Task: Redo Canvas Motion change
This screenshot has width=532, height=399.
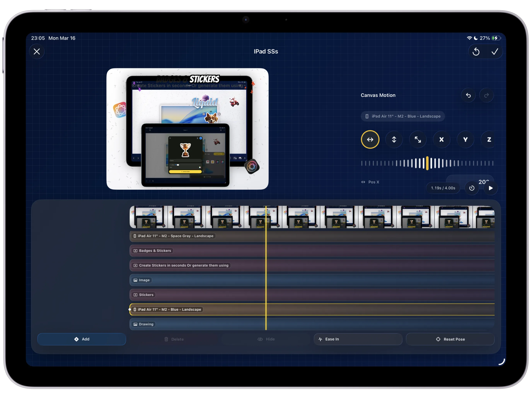Action: (x=486, y=95)
